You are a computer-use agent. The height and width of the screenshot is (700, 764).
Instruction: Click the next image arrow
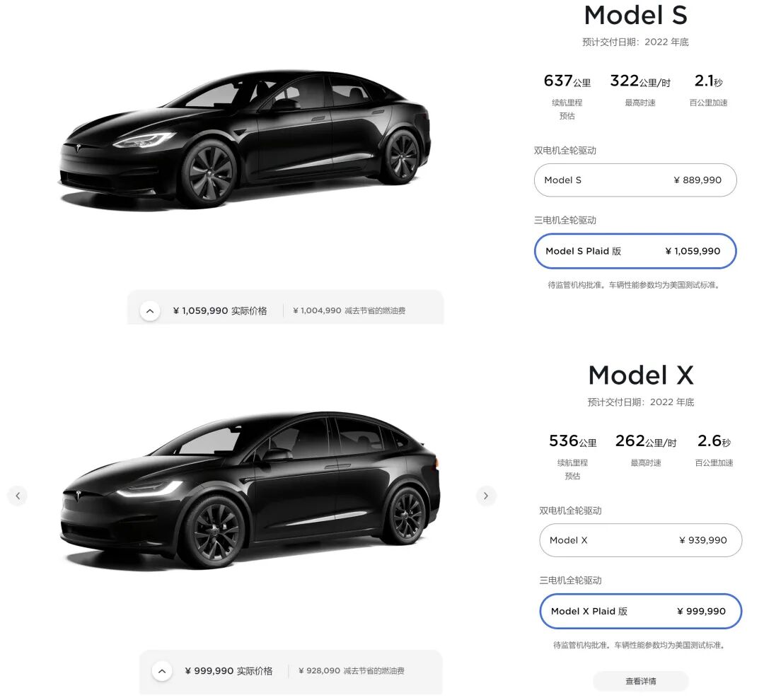click(485, 496)
